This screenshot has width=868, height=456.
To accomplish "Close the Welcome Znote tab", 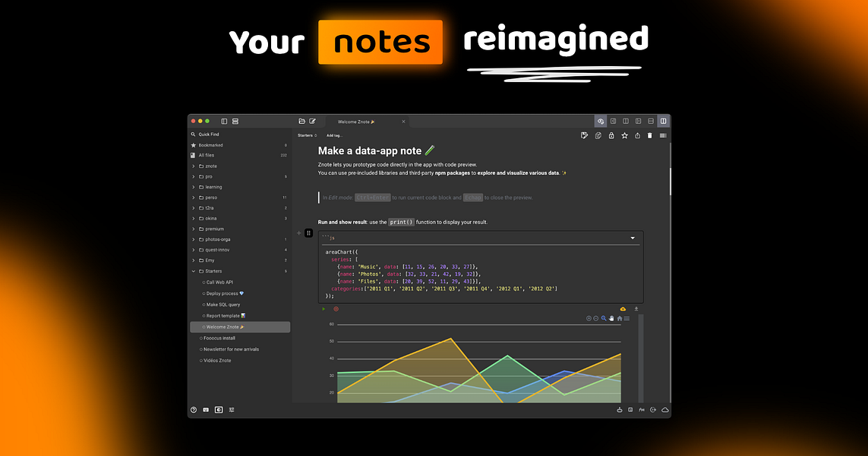I will [x=403, y=122].
